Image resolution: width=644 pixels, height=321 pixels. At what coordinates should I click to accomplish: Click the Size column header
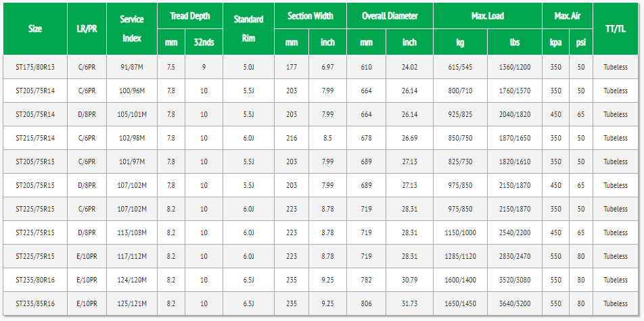point(35,29)
